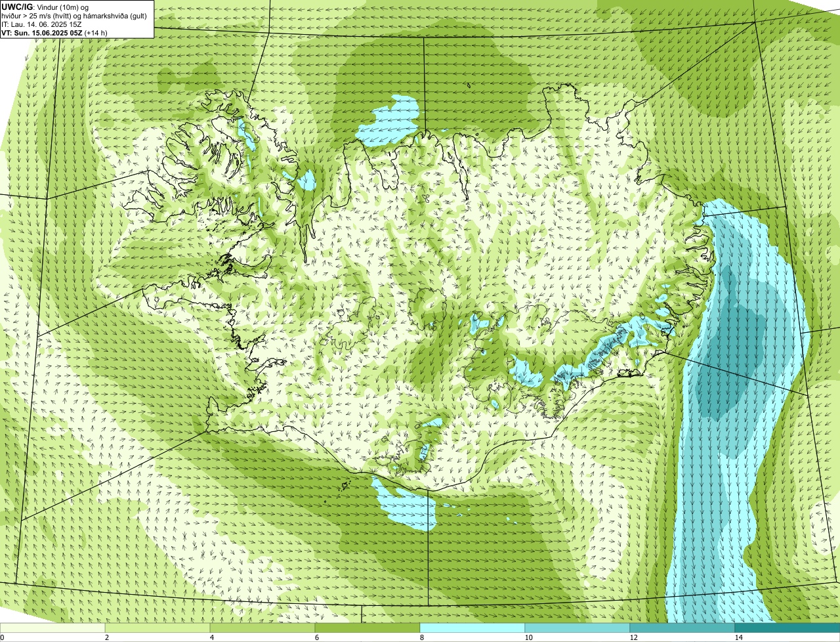Click the "10" scale label

[x=528, y=637]
